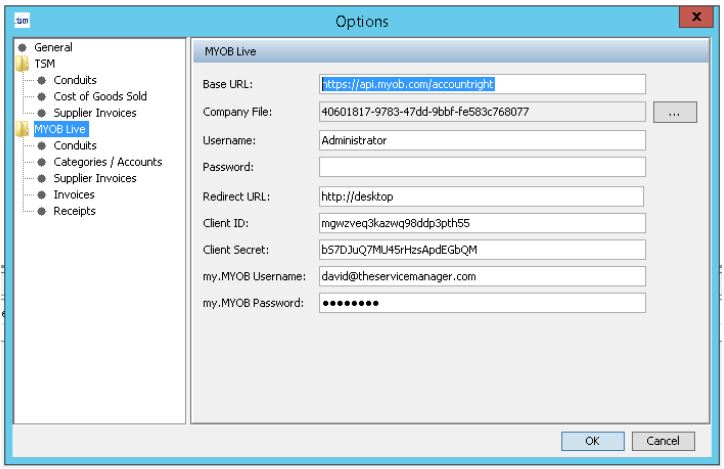Viewport: 724px width, 469px height.
Task: Select the General tree node
Action: pos(53,47)
